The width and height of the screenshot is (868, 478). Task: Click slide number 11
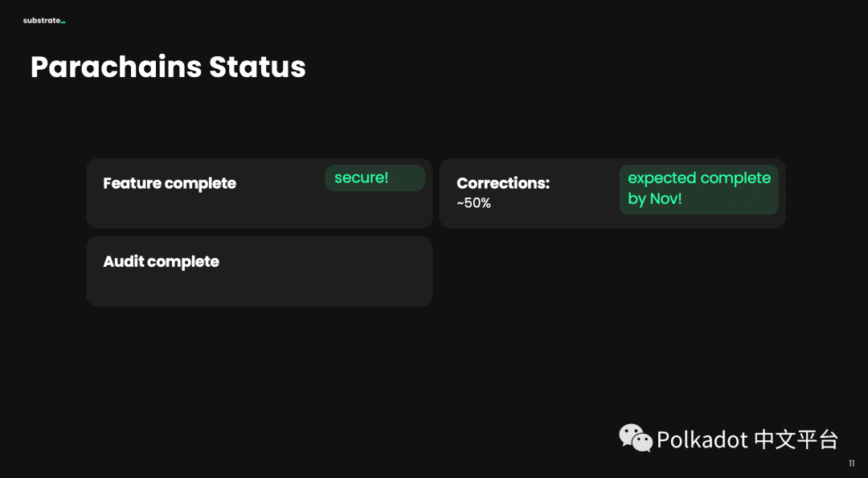[851, 464]
